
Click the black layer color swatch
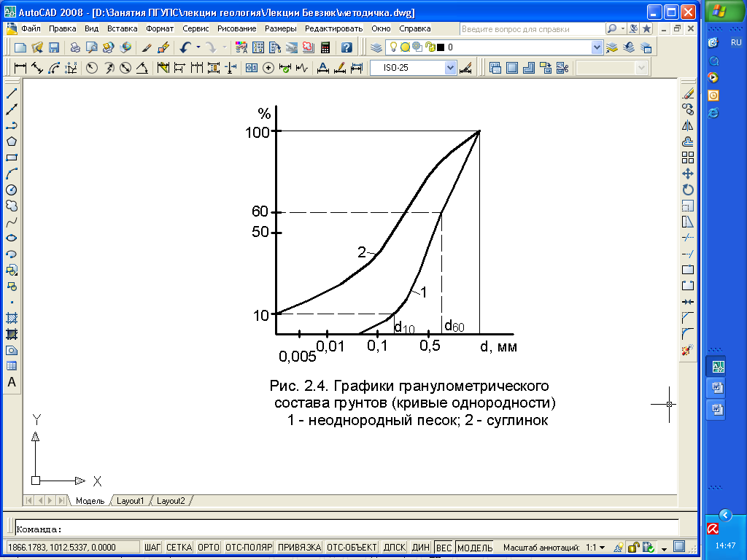click(441, 47)
